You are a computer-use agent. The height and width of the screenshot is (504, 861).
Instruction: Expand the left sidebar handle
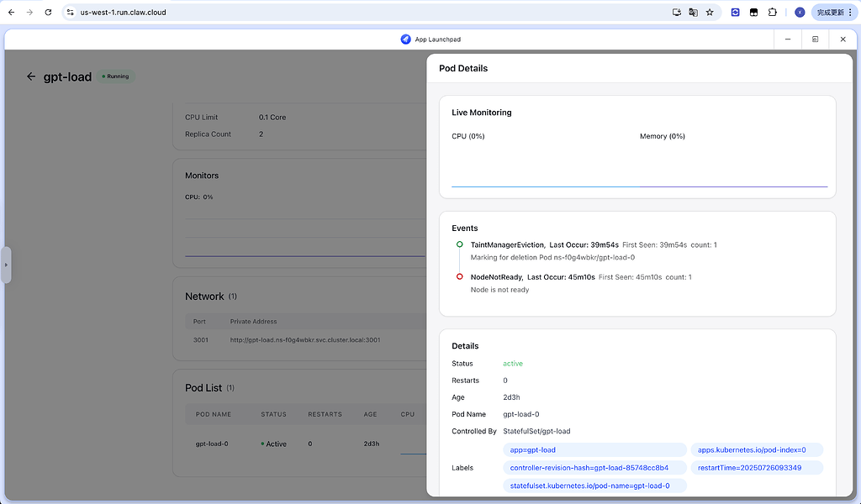6,265
